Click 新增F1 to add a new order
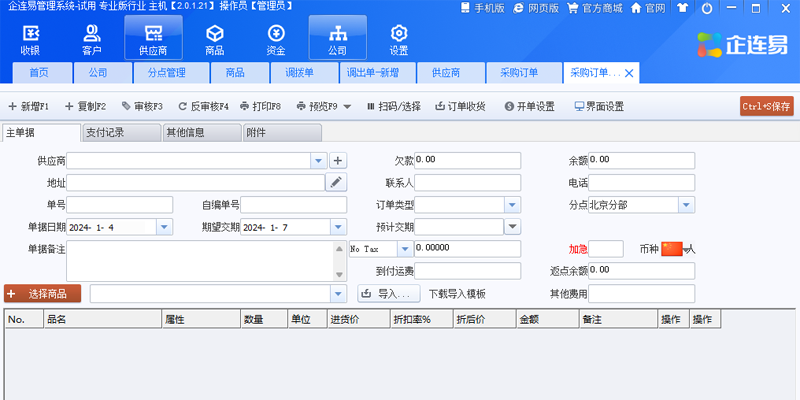 click(29, 107)
